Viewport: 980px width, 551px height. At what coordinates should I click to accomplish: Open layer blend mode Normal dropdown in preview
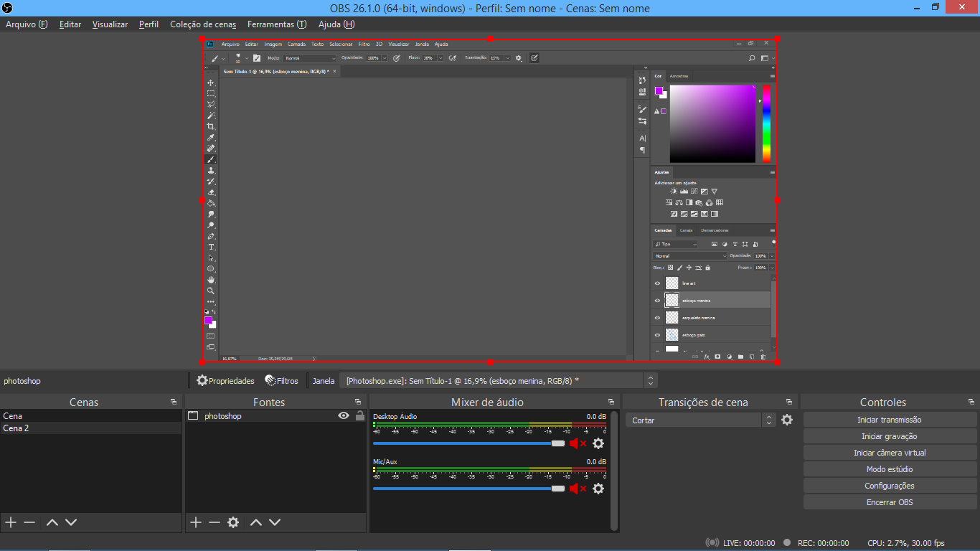click(x=689, y=255)
